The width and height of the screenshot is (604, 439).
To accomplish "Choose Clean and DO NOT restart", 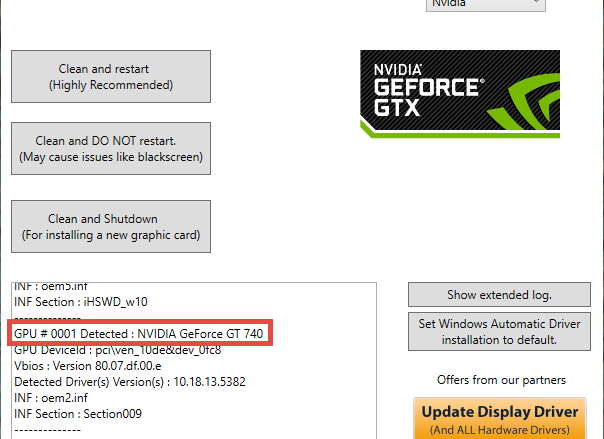I will [x=111, y=149].
